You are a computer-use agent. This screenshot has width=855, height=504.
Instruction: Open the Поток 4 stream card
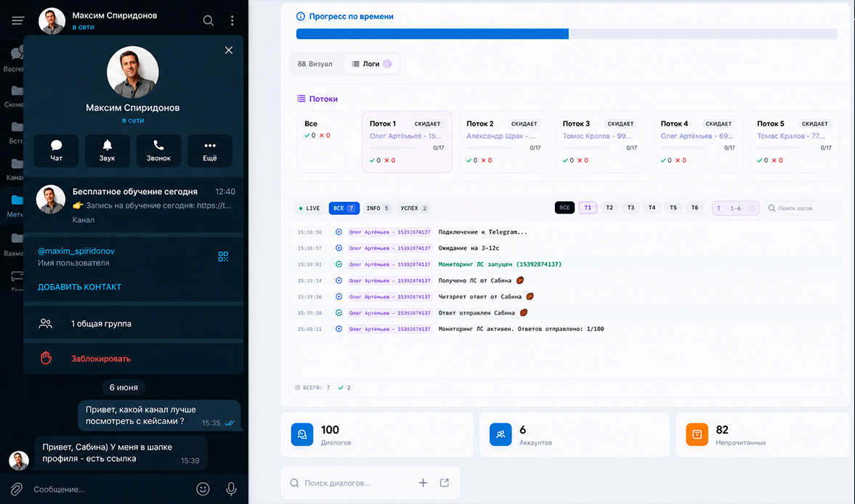[x=697, y=142]
